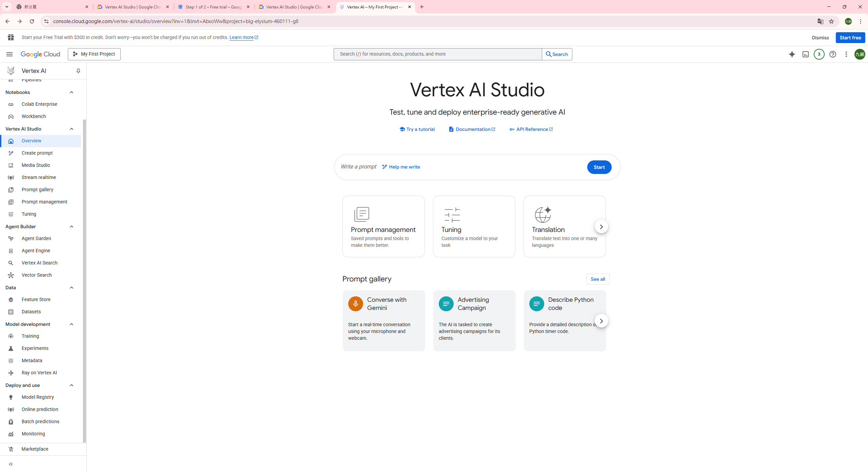The image size is (868, 472).
Task: Unpin the Vertex AI sidebar pin
Action: tap(78, 71)
